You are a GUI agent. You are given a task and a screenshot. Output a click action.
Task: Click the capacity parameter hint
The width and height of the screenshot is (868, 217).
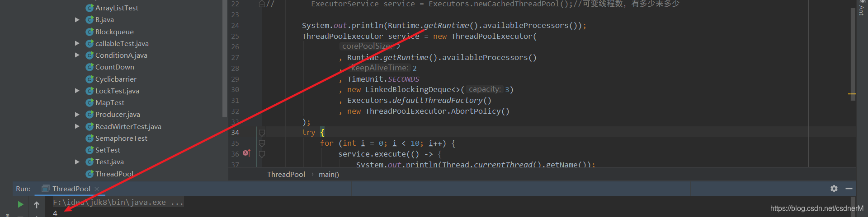click(x=484, y=89)
